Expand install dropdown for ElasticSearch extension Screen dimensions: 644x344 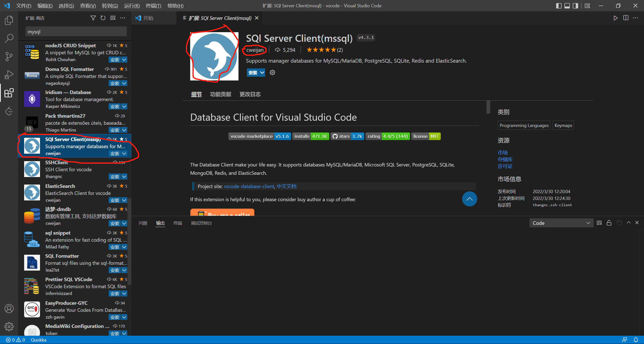click(124, 200)
